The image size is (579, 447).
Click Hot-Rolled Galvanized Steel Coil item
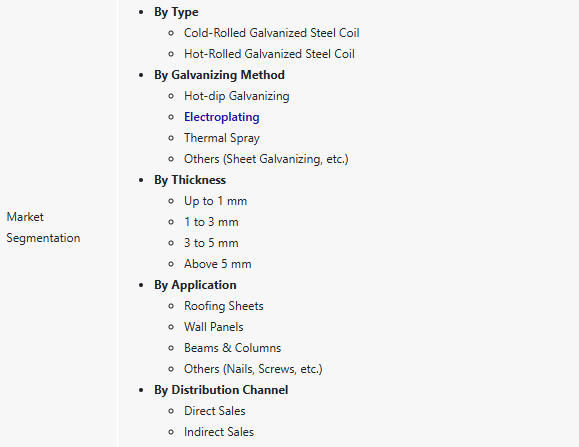point(269,54)
